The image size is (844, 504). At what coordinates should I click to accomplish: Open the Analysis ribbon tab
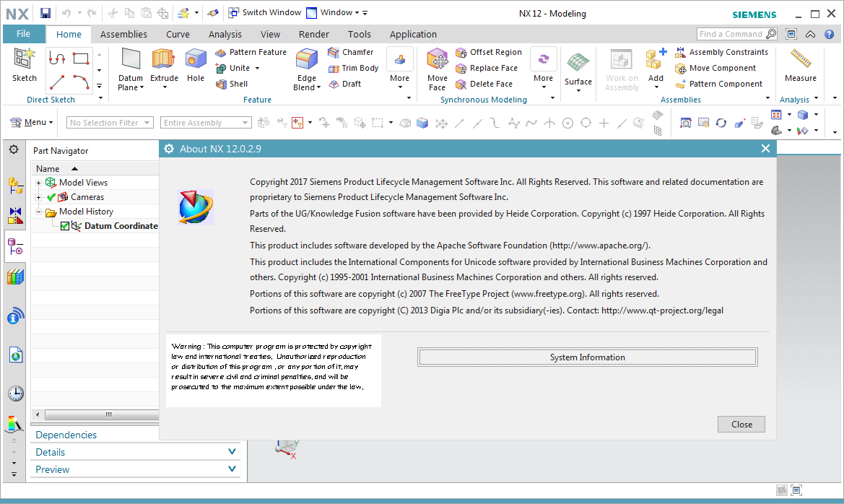(x=225, y=35)
